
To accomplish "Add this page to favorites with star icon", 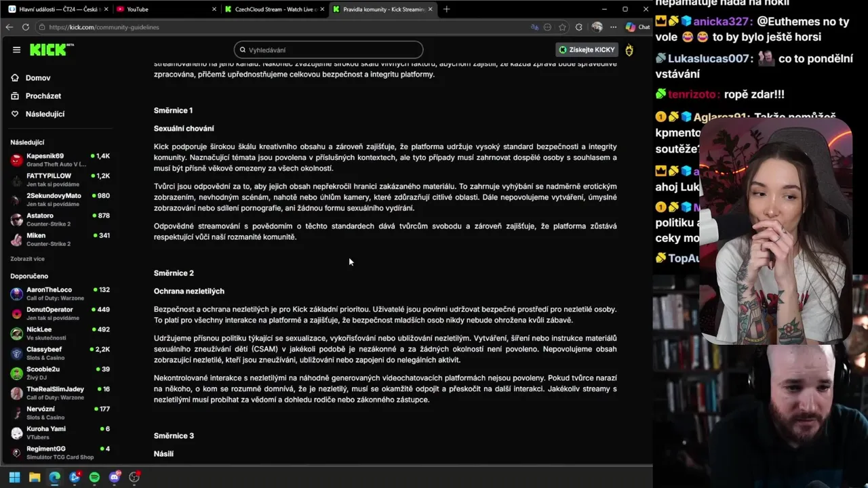I will [562, 27].
